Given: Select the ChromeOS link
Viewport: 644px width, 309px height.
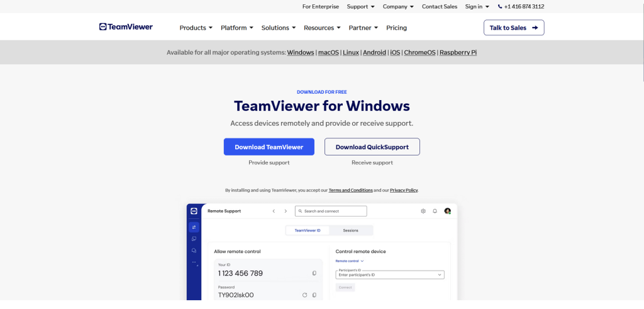Looking at the screenshot, I should (419, 53).
